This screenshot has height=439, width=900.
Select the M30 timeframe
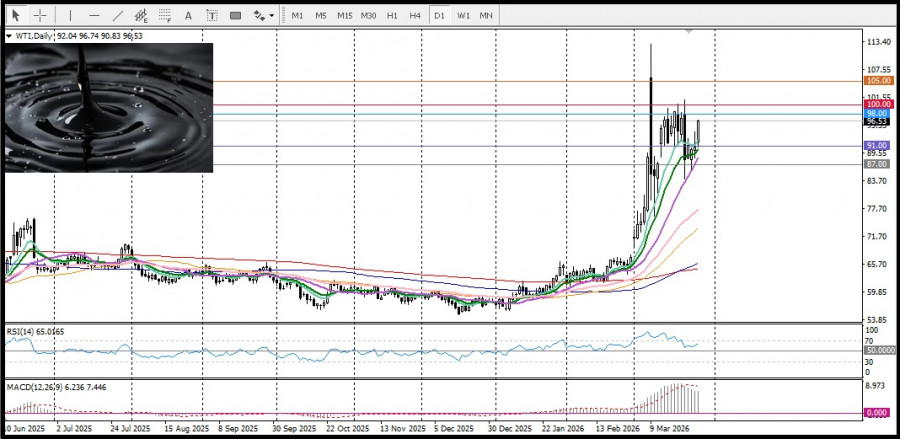368,16
